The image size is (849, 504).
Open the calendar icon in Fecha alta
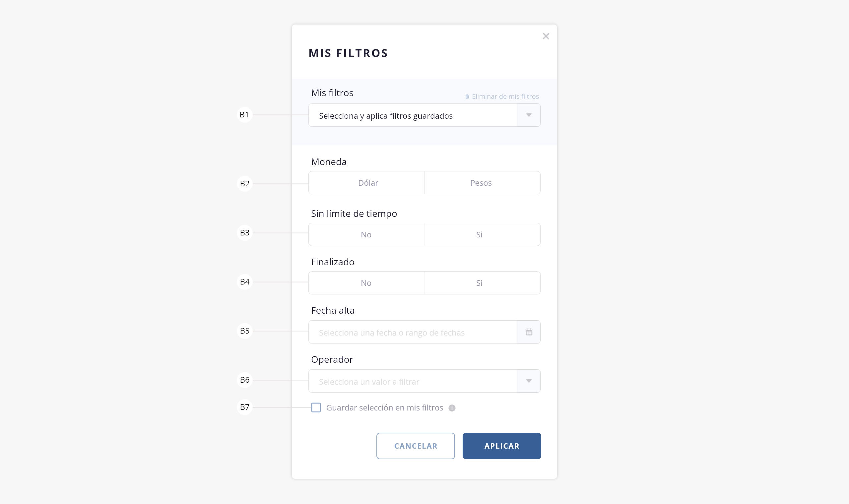(x=529, y=332)
